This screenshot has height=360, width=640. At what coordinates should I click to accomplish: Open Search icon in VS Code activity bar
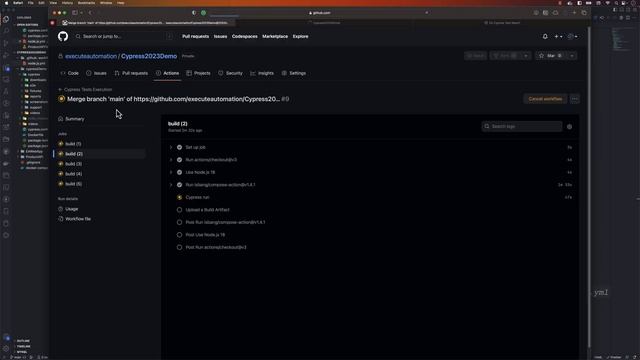pyautogui.click(x=6, y=31)
